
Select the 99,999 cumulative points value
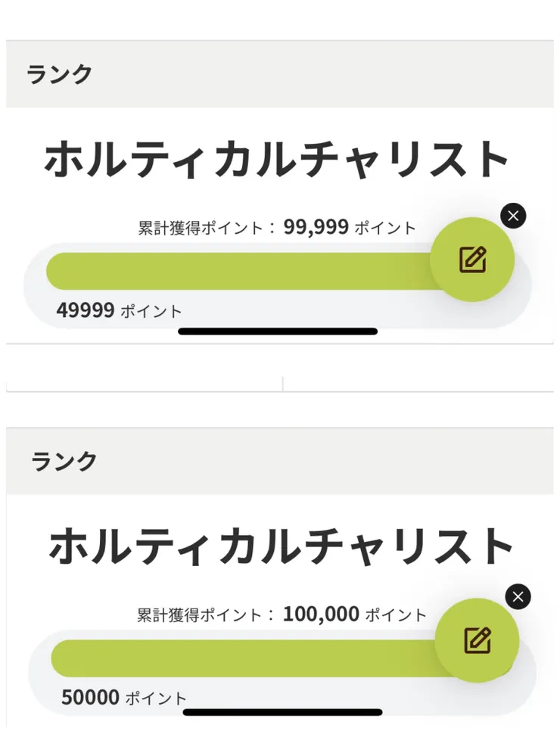(x=316, y=226)
